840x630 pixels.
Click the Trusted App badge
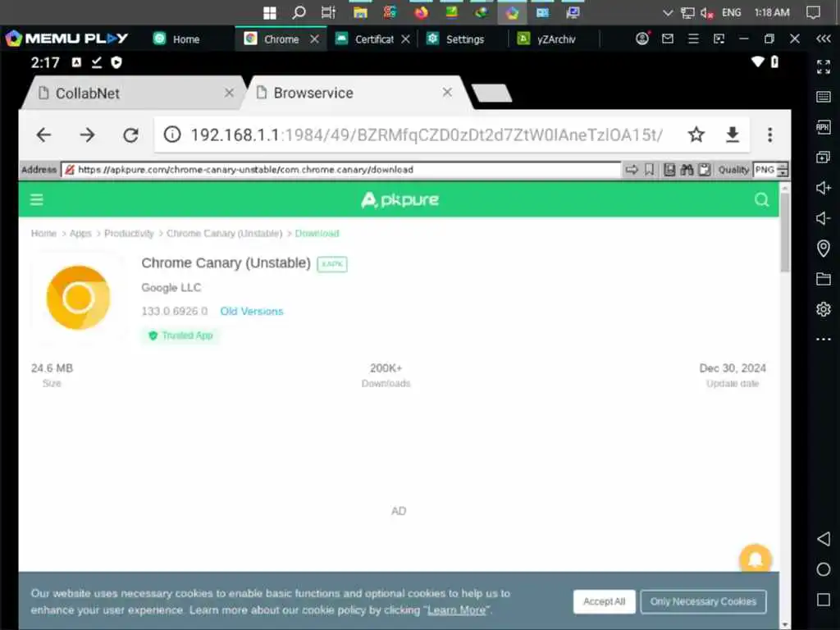[180, 336]
